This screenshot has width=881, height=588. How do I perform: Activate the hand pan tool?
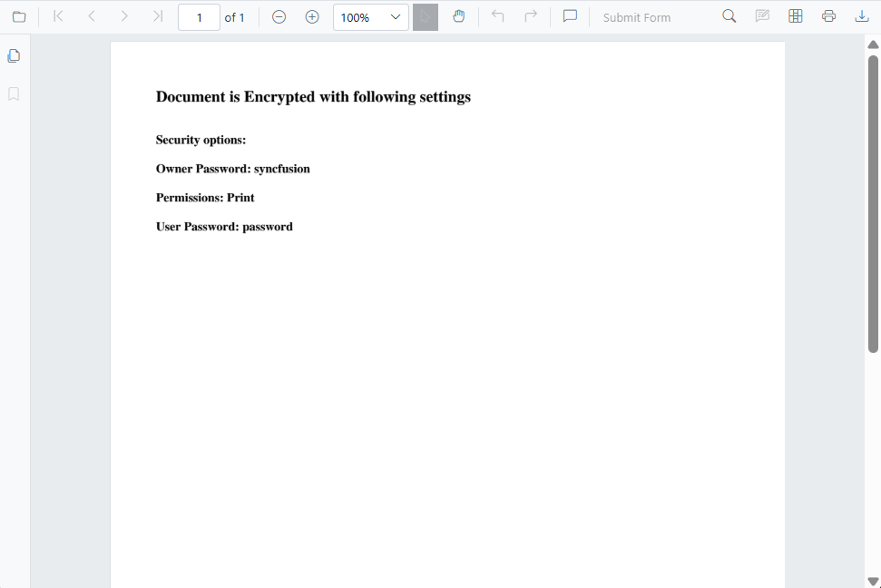pos(459,16)
